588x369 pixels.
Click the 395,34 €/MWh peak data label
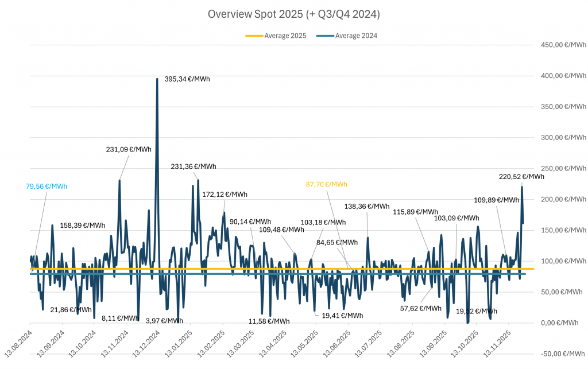click(x=187, y=79)
